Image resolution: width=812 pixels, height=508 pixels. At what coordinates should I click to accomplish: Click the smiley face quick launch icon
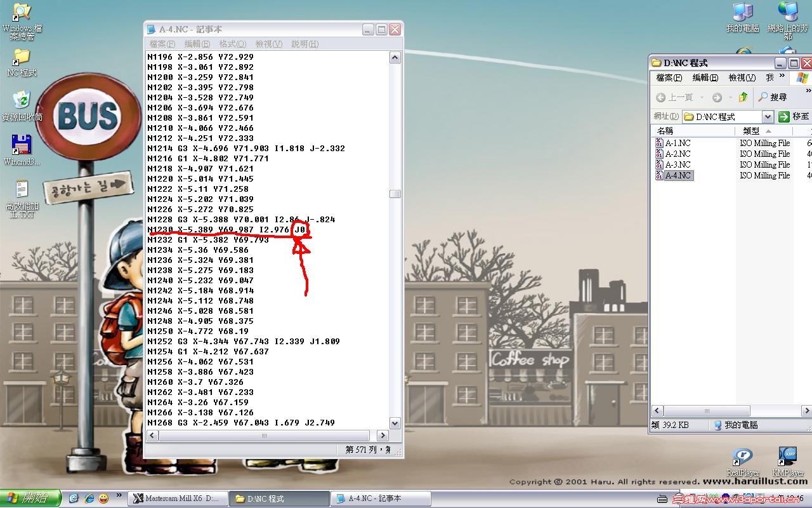click(103, 498)
